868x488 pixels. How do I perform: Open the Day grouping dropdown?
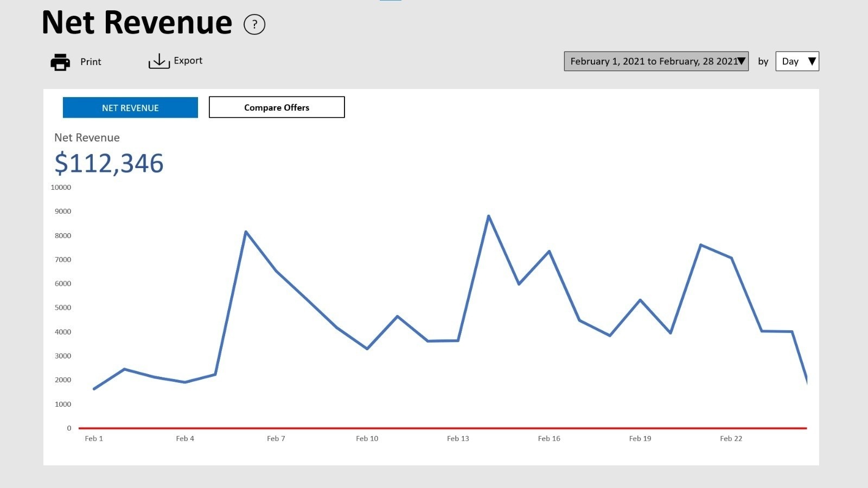[x=797, y=61]
